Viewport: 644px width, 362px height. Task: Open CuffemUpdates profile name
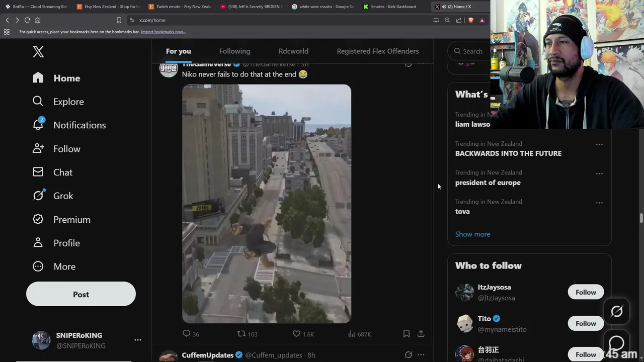[208, 355]
